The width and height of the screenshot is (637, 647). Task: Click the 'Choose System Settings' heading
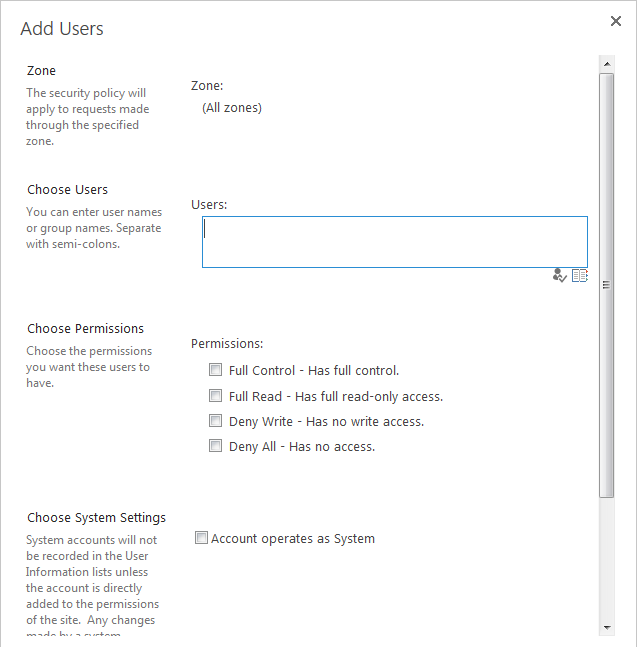coord(97,517)
